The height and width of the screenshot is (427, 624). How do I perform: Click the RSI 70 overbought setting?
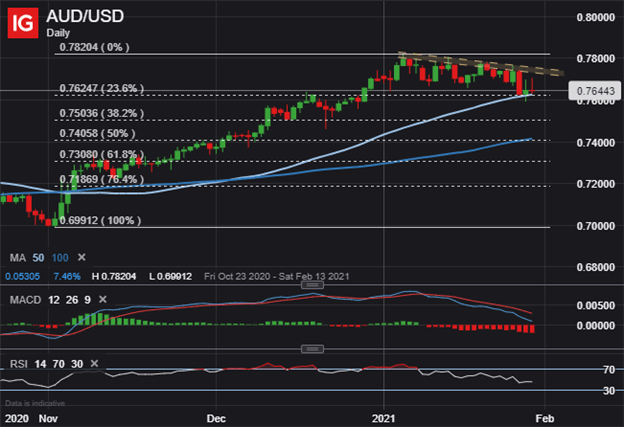pos(58,364)
